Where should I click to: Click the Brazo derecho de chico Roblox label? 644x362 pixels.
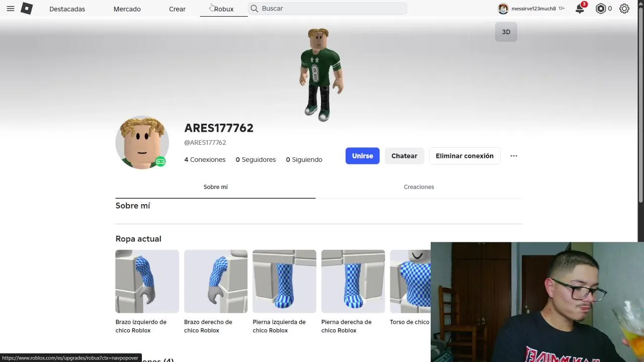point(208,326)
